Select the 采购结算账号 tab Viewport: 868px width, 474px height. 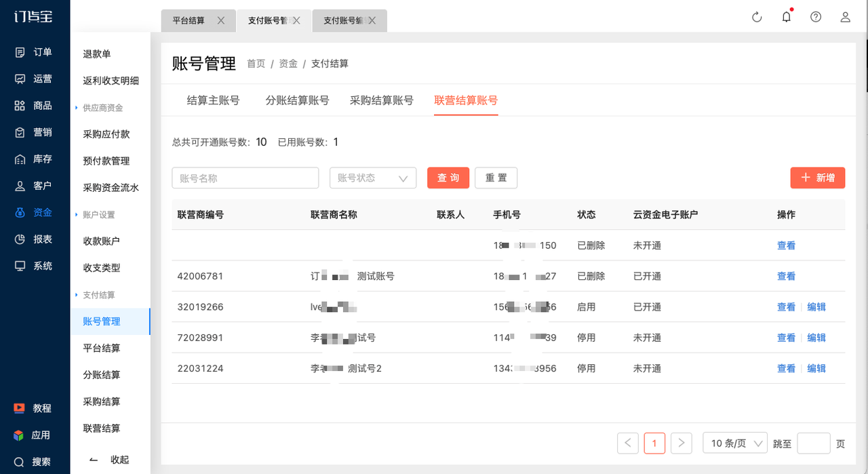(382, 100)
